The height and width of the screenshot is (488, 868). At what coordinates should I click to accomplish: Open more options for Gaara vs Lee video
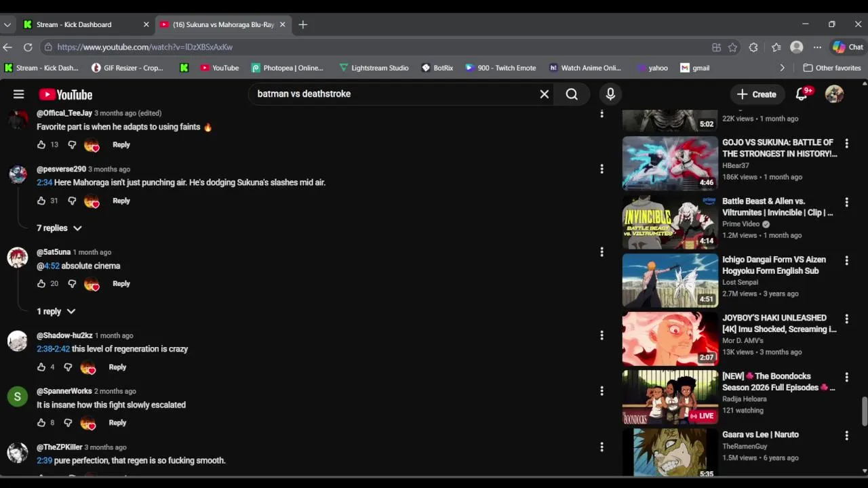(846, 436)
